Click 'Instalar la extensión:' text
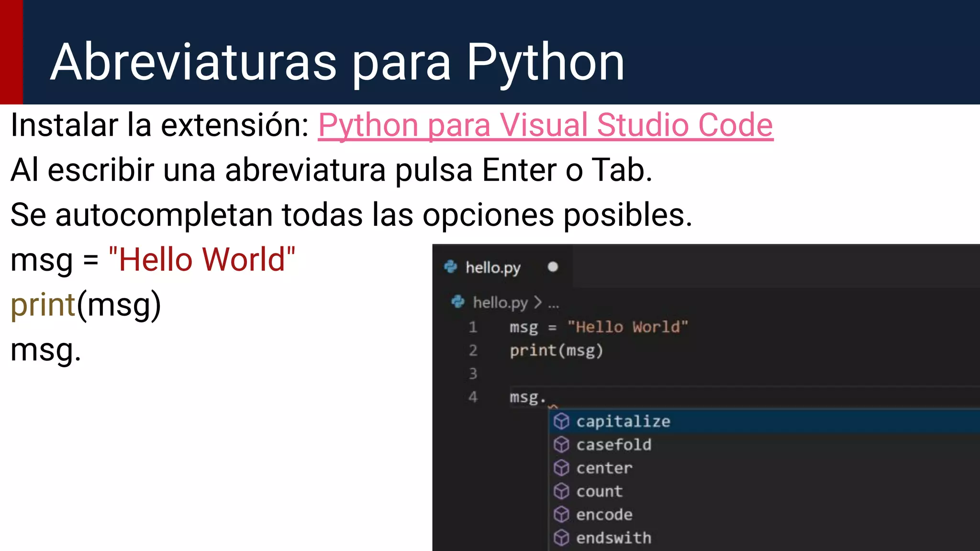The image size is (980, 551). (160, 125)
